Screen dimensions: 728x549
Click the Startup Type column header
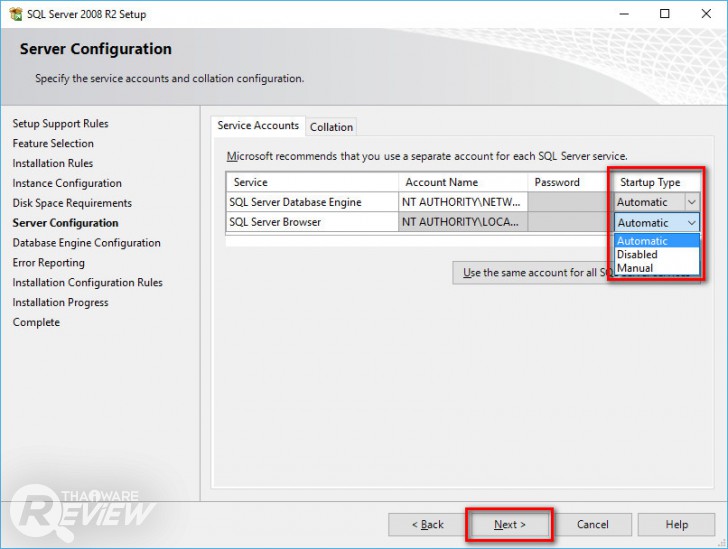(x=656, y=182)
